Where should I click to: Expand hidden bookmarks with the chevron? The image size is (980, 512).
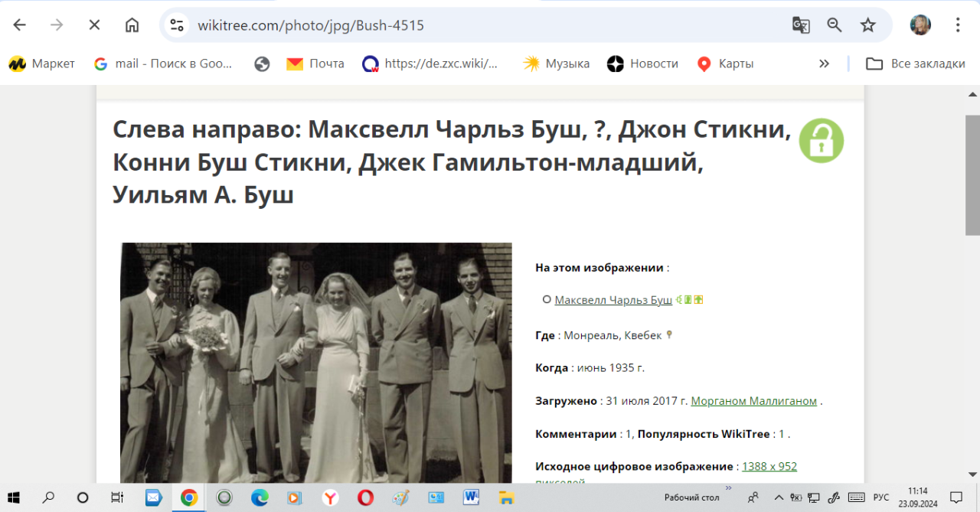tap(824, 64)
